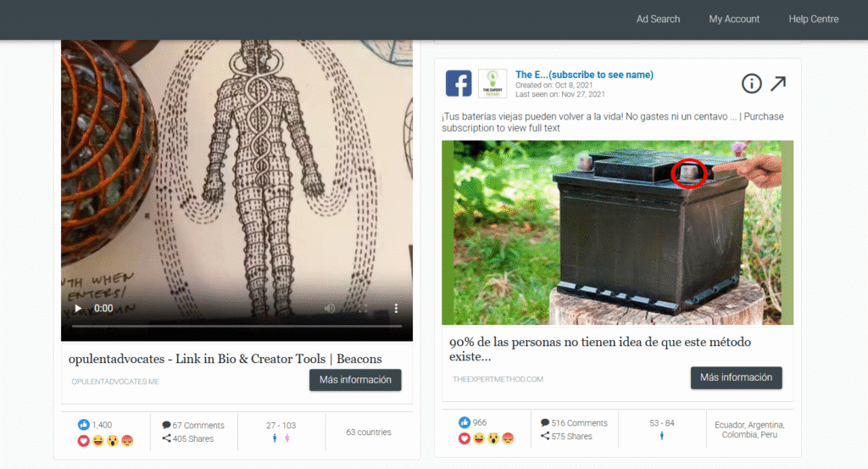Enter fullscreen for the video

pos(363,309)
